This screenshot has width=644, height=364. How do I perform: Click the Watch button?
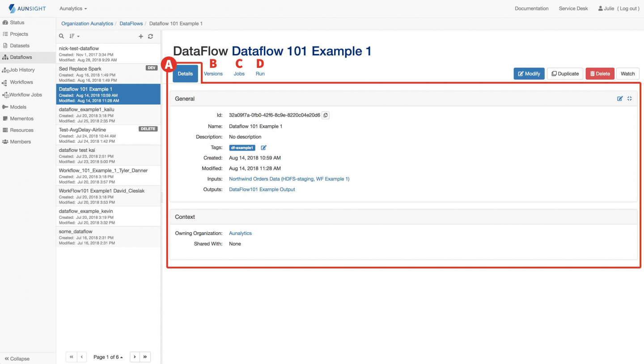[x=627, y=74]
